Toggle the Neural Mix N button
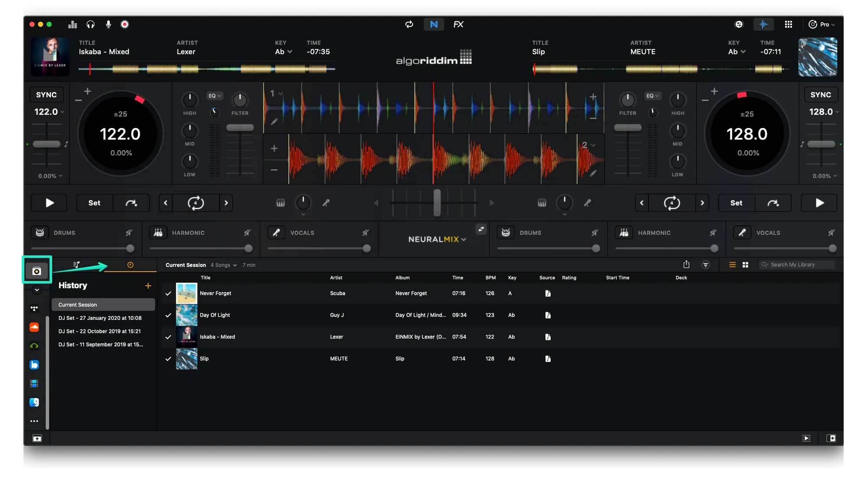The height and width of the screenshot is (477, 868). (434, 24)
